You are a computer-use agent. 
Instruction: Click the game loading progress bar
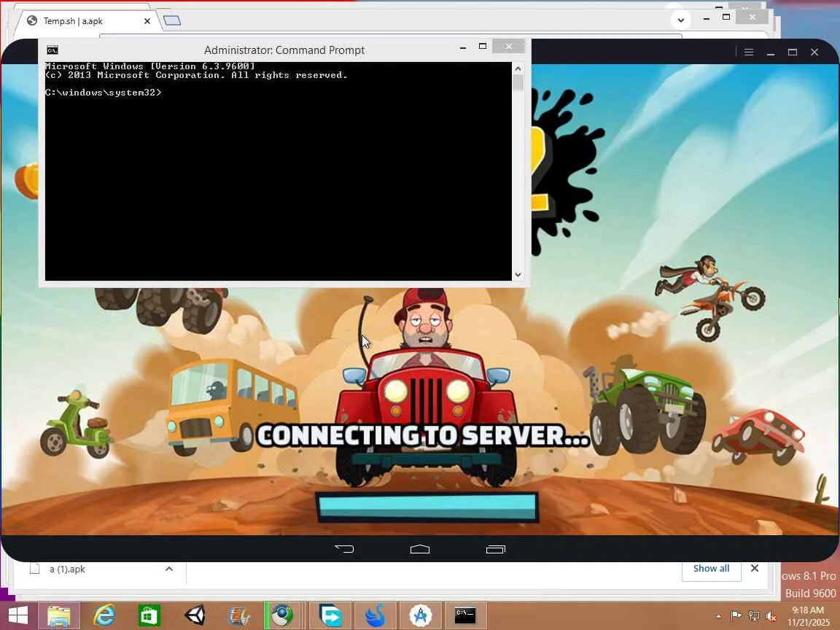[x=427, y=507]
